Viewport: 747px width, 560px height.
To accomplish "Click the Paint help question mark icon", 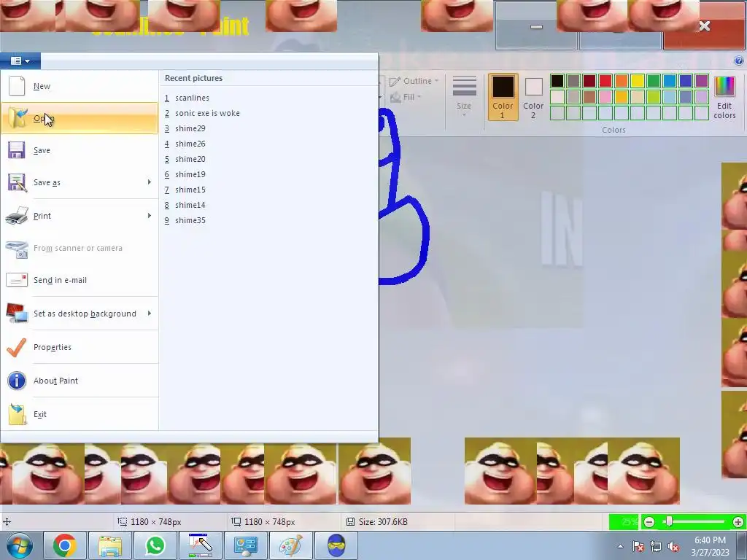I will pyautogui.click(x=739, y=61).
